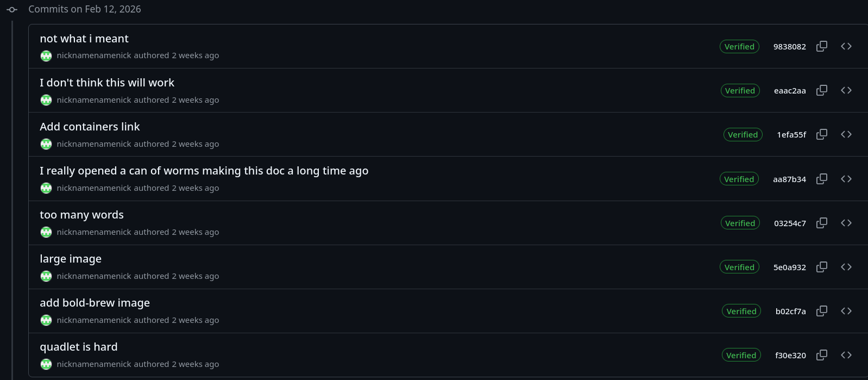
Task: Open commit hash b02cf7a
Action: 790,312
